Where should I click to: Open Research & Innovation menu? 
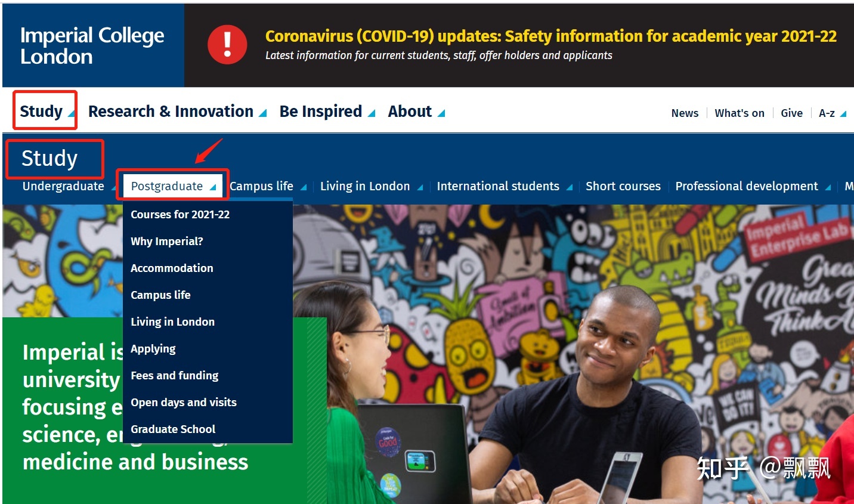(x=171, y=112)
